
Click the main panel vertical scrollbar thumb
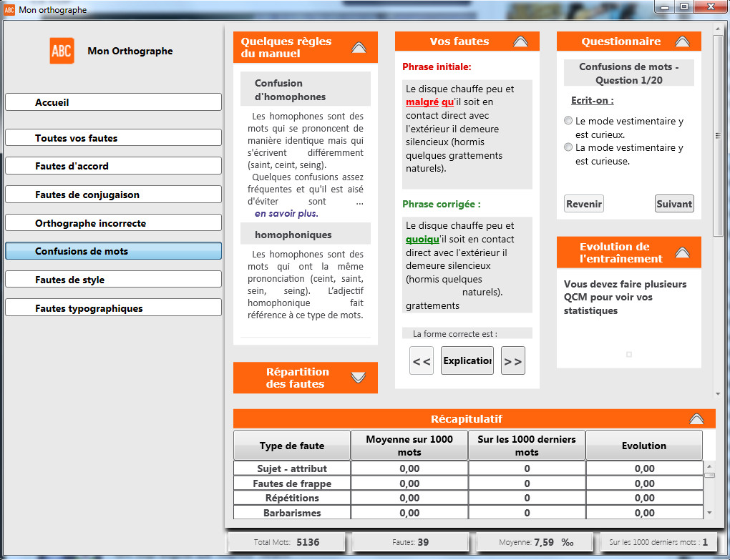[x=717, y=135]
